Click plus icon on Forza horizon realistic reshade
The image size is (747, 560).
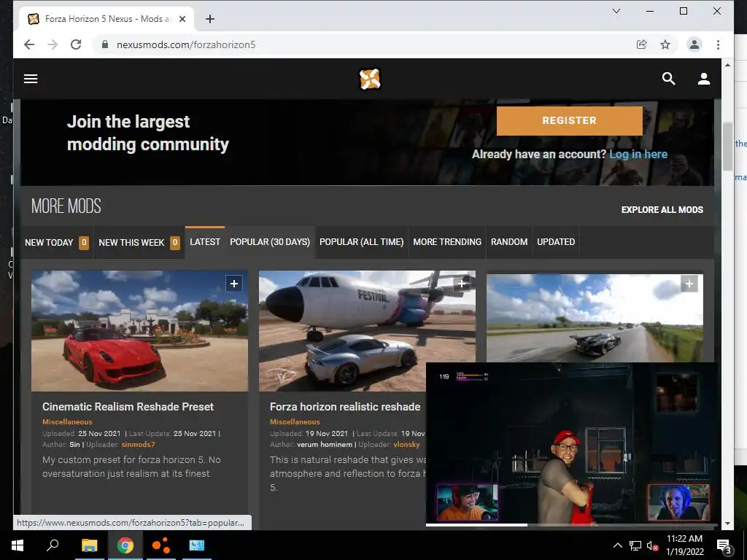point(461,284)
